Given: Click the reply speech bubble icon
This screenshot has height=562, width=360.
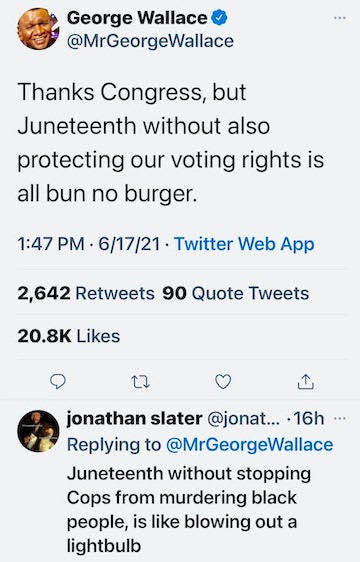Looking at the screenshot, I should click(x=57, y=382).
